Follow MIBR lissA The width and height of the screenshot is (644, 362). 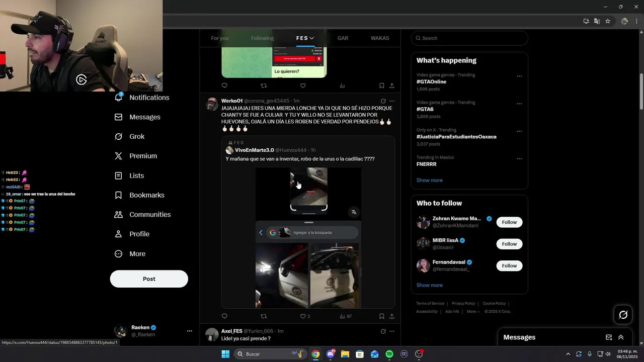509,244
